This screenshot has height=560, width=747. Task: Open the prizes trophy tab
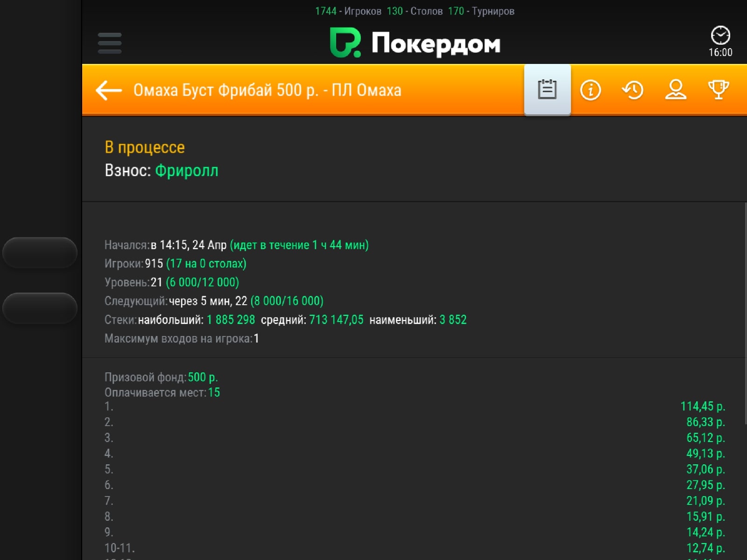[x=719, y=90]
